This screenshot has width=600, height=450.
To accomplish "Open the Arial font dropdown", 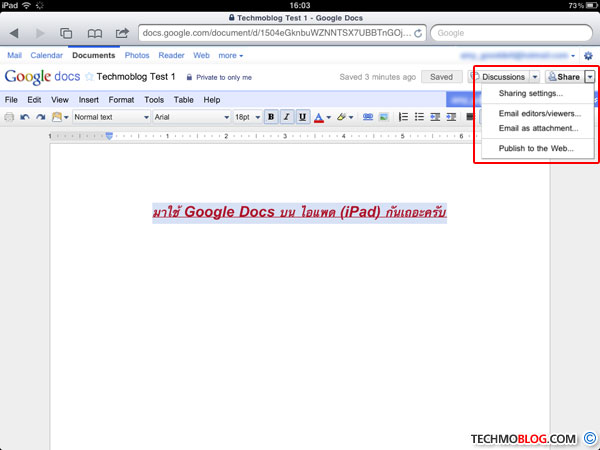I will click(x=192, y=117).
